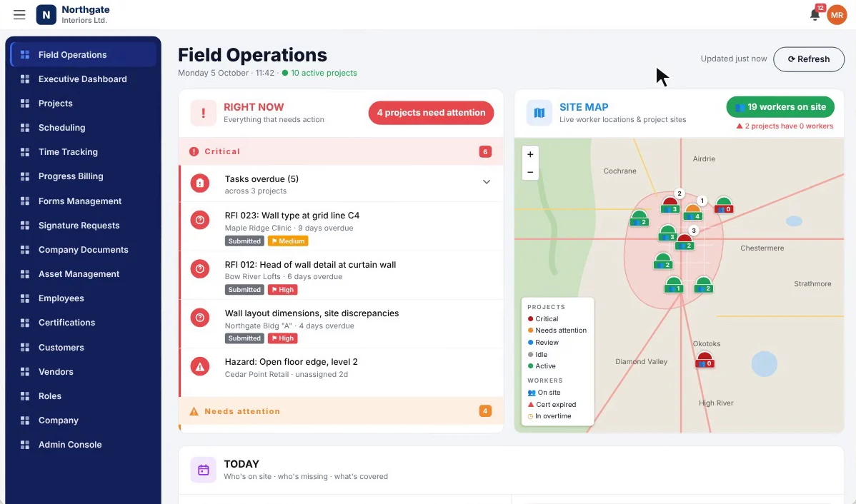Image resolution: width=856 pixels, height=504 pixels.
Task: Collapse the Critical section header
Action: coord(342,151)
